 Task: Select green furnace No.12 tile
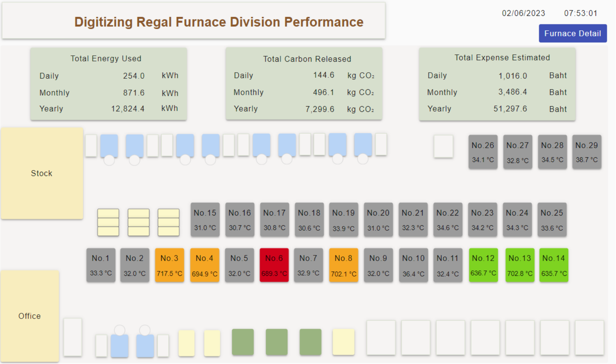pos(483,265)
